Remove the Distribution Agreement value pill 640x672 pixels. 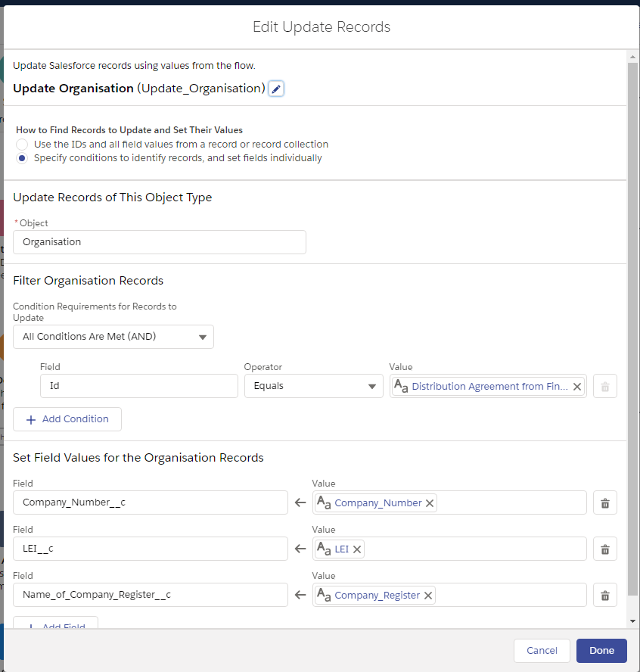click(577, 387)
